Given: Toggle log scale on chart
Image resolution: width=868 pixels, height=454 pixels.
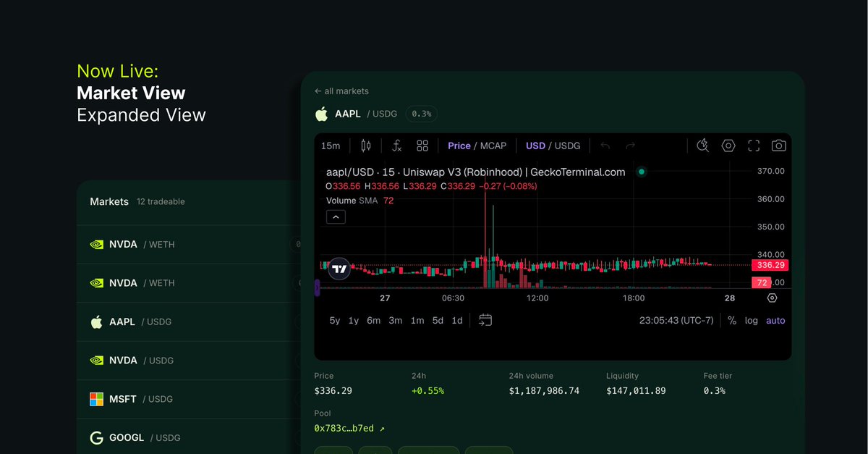Looking at the screenshot, I should tap(752, 320).
